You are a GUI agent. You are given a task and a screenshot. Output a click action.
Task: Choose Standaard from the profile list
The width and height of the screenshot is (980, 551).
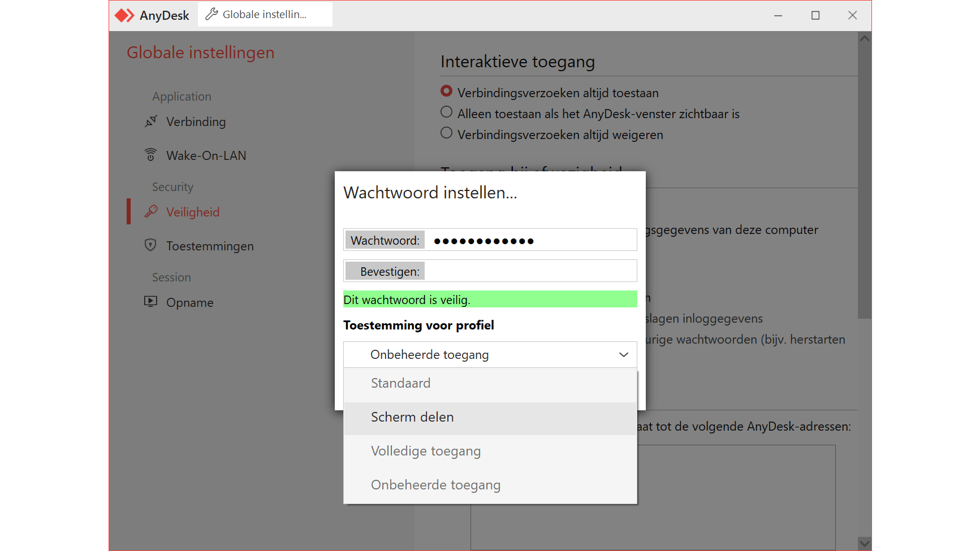pyautogui.click(x=490, y=384)
